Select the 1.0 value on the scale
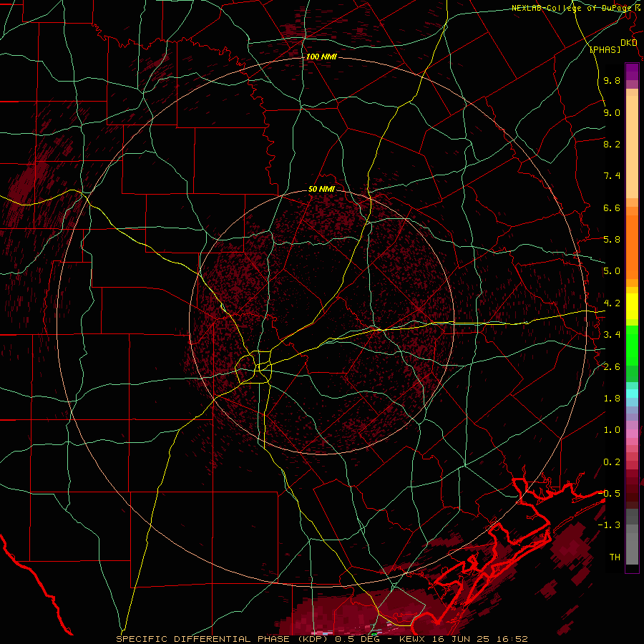This screenshot has width=644, height=644. [612, 430]
